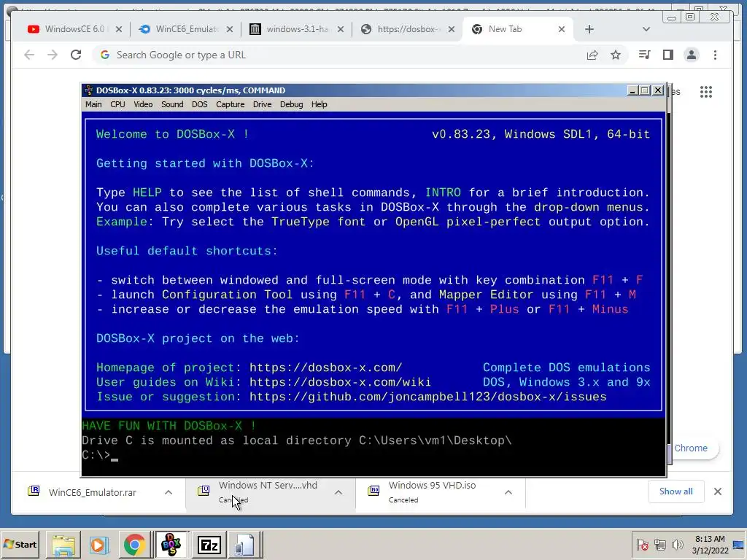Open Chrome media control icon
The height and width of the screenshot is (560, 747).
[x=644, y=55]
